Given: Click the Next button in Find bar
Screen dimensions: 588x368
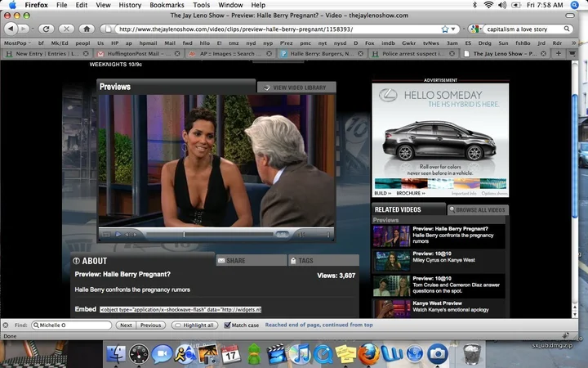Looking at the screenshot, I should [126, 325].
